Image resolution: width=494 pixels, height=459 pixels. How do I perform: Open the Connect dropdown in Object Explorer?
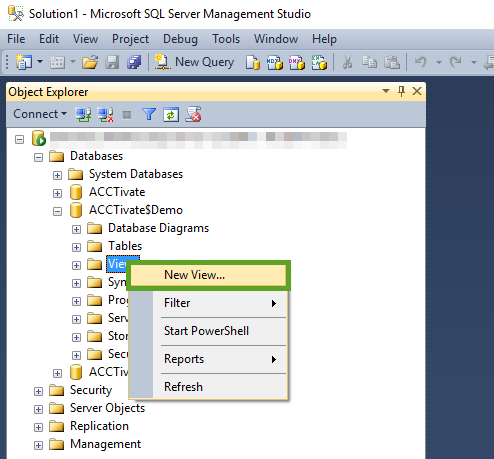(x=40, y=114)
